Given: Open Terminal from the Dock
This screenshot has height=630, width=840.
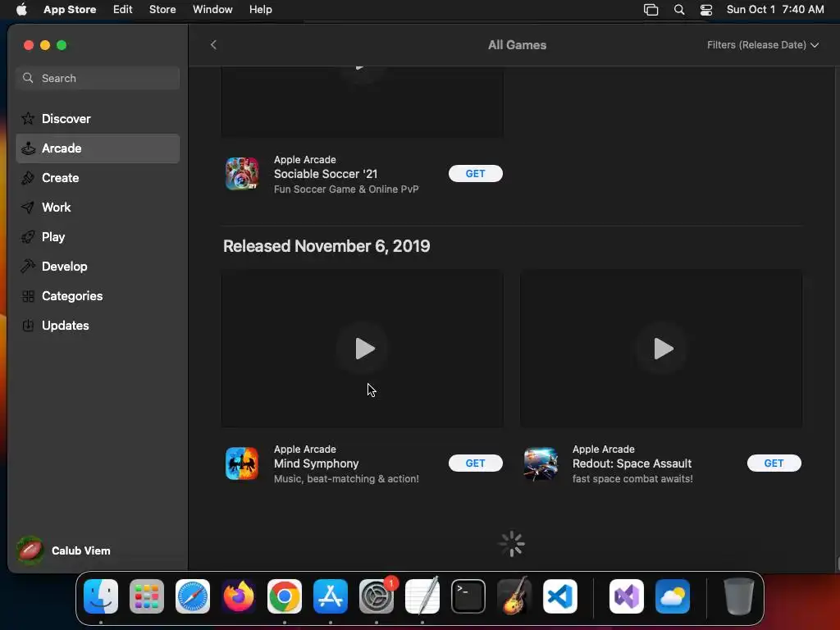Looking at the screenshot, I should pos(468,596).
